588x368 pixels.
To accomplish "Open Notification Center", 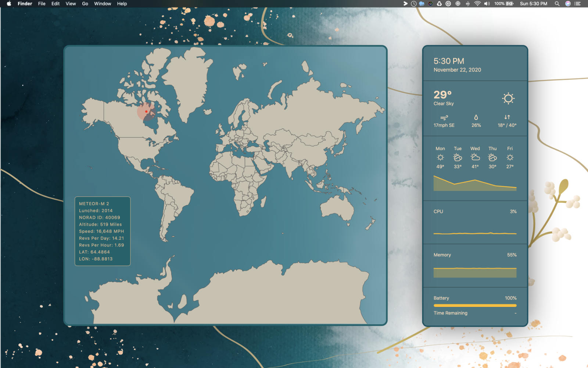I will coord(578,4).
